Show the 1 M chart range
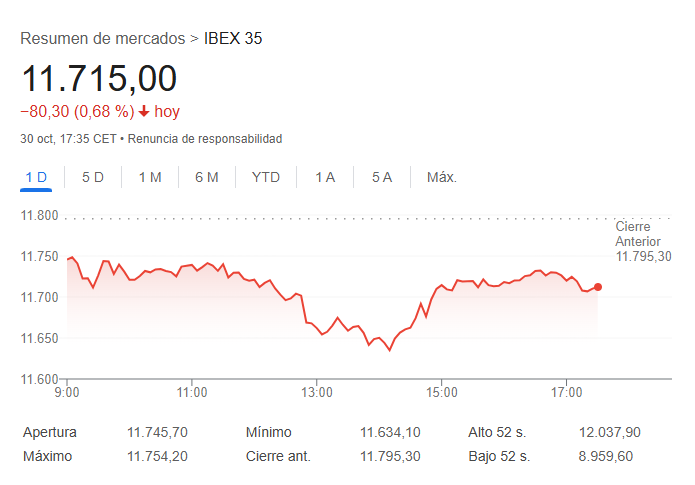695x485 pixels. 150,177
